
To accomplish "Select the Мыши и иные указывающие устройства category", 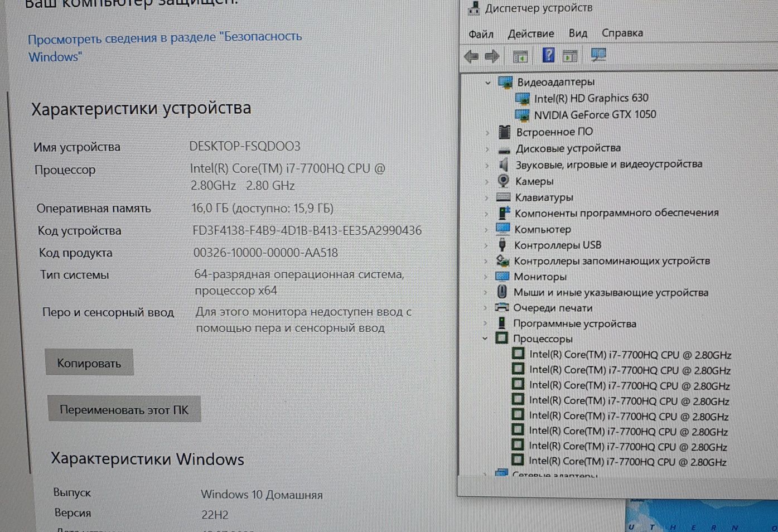I will click(611, 292).
